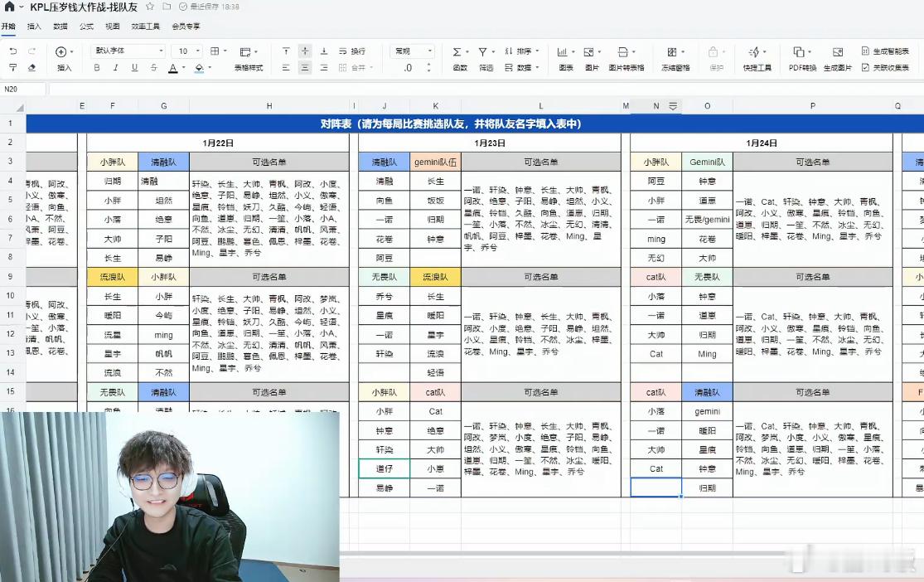Screen dimensions: 924x582
Task: Select the cell containing 无畏/gemini
Action: pos(707,220)
